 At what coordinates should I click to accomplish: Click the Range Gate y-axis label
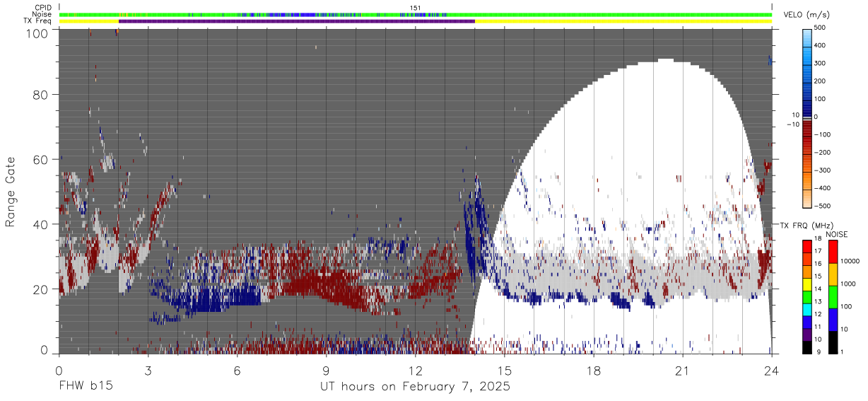pos(11,192)
